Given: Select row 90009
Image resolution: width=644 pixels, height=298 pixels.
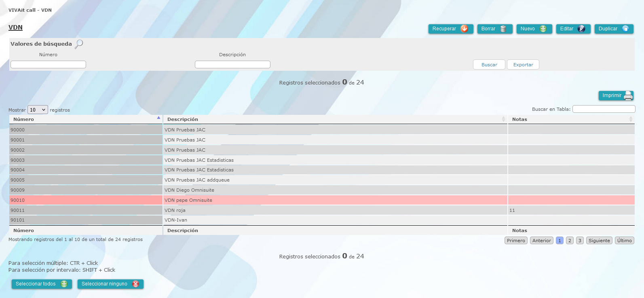Looking at the screenshot, I should [322, 190].
